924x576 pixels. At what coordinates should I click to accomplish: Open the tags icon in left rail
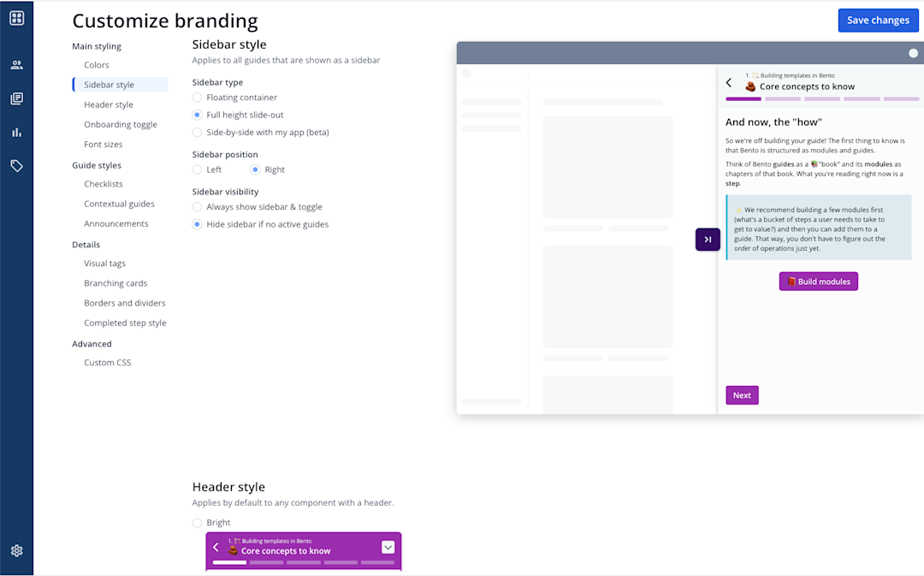tap(16, 166)
